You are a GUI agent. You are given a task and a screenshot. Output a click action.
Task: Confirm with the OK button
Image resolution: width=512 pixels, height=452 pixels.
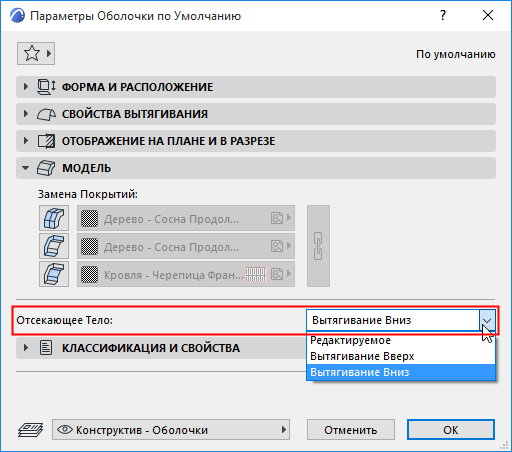click(451, 430)
